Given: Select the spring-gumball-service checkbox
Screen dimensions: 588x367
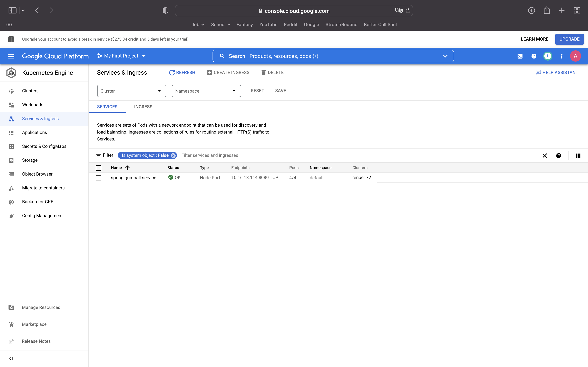Looking at the screenshot, I should [x=98, y=178].
